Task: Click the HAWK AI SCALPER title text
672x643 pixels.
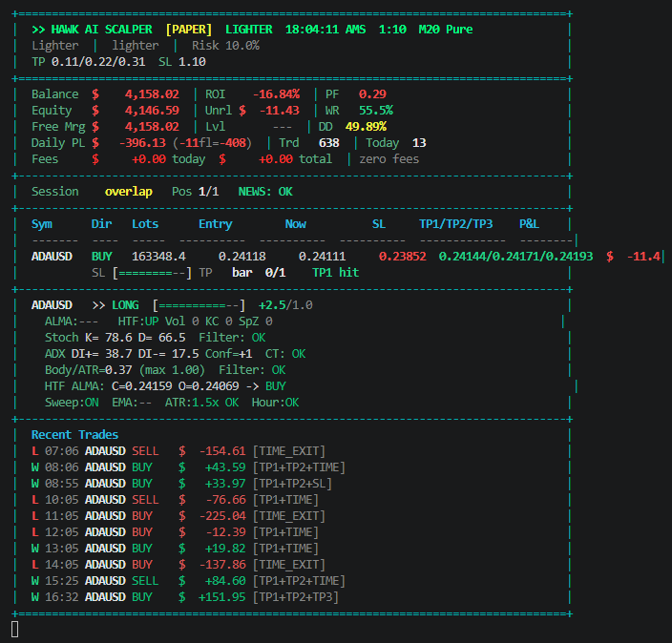Action: (101, 30)
